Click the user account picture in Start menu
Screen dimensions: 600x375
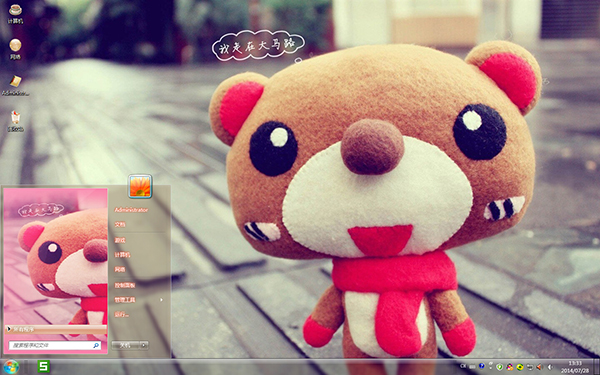tap(140, 186)
